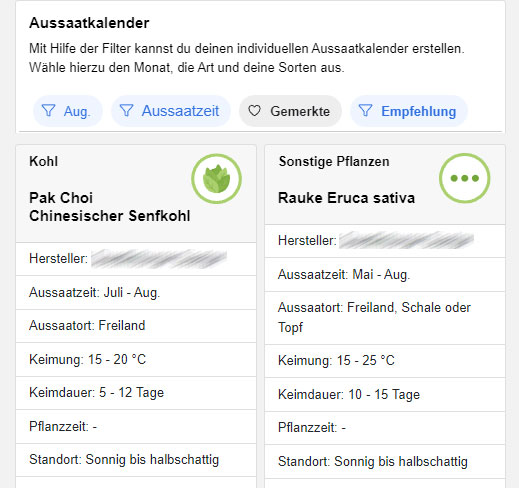This screenshot has width=519, height=488.
Task: Toggle the Gemerkte favorites filter
Action: [x=290, y=111]
